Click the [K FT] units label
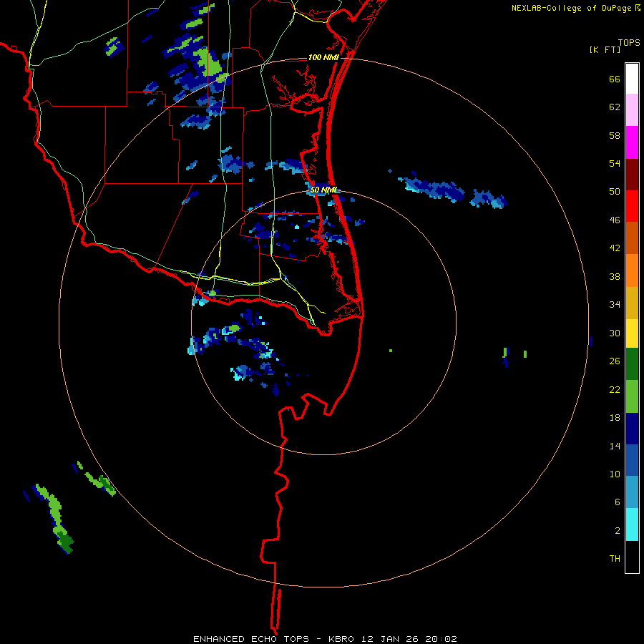 [x=605, y=50]
